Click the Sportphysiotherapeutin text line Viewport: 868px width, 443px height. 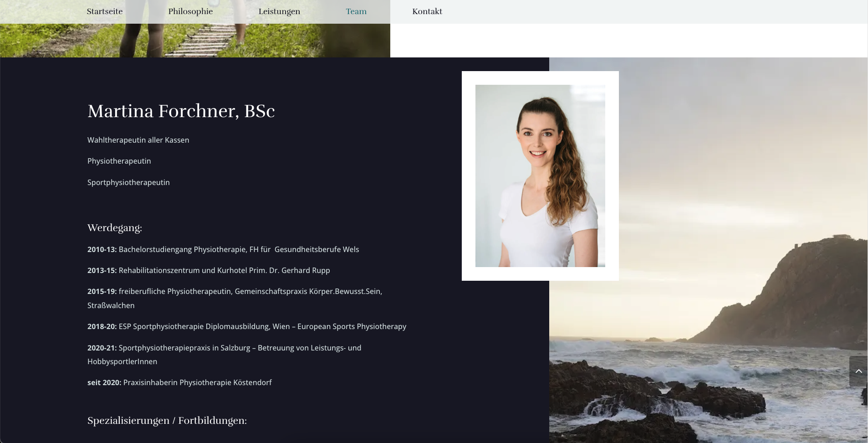[128, 182]
